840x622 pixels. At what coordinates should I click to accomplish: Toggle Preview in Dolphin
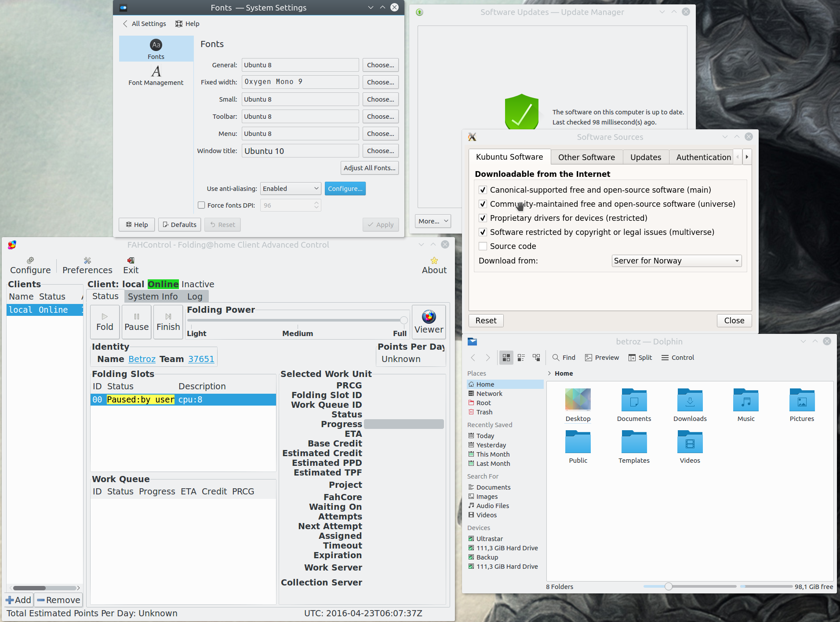pos(602,358)
